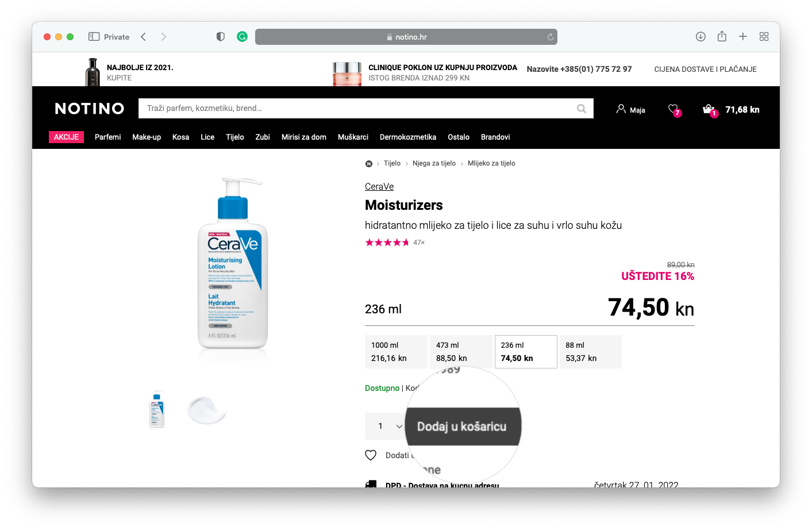The height and width of the screenshot is (530, 812).
Task: Select the 88 ml size option
Action: tap(590, 352)
